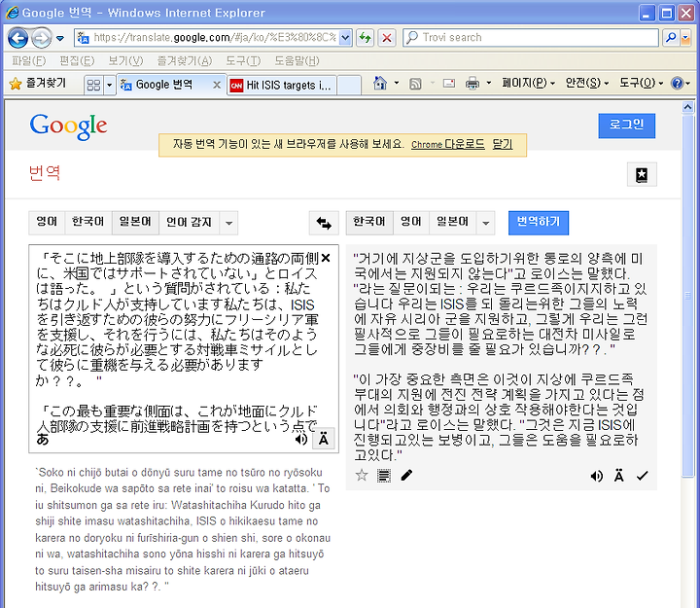
Task: Select 일본어 as source language
Action: pos(135,223)
